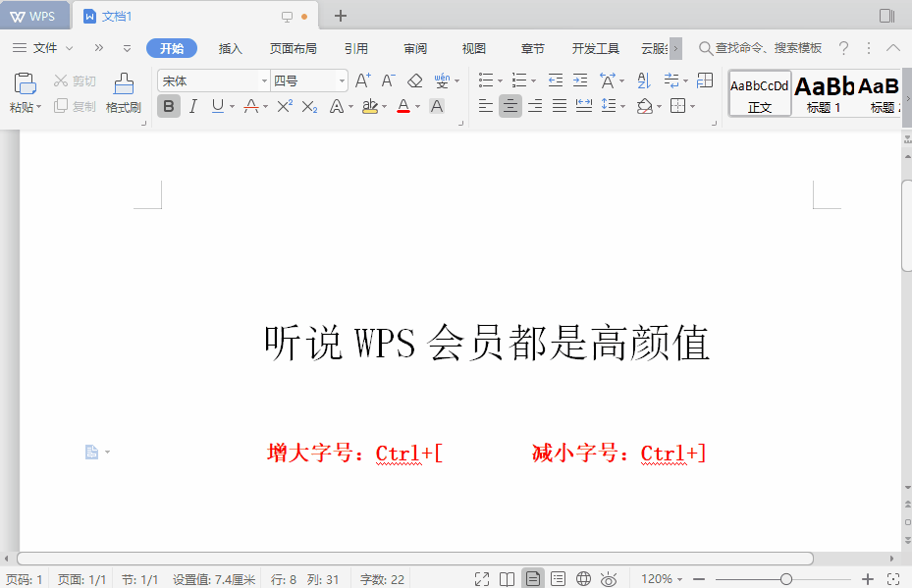Click the character shading A icon
The image size is (912, 588).
click(437, 106)
